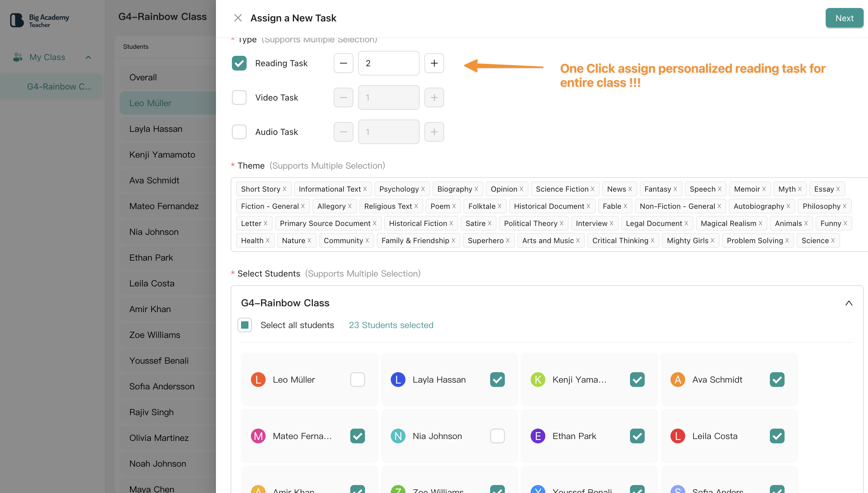Select Kenji Yamamoto in the Students list

(162, 155)
